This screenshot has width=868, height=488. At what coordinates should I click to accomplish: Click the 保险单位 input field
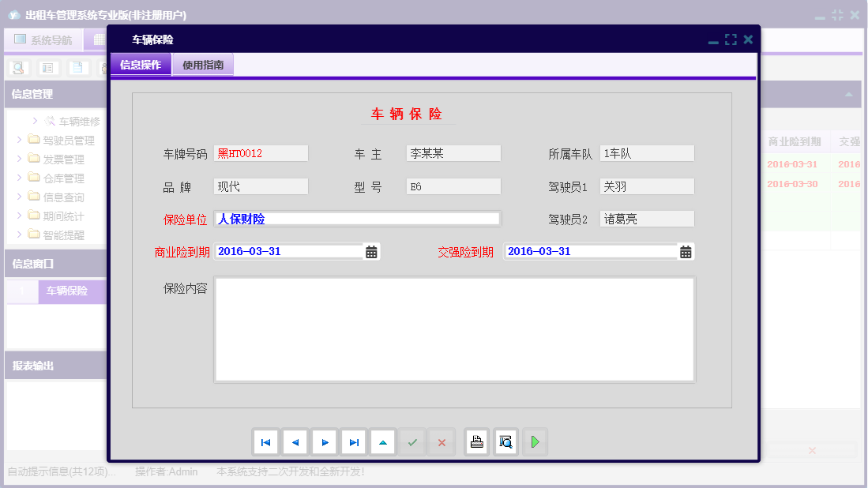click(358, 219)
